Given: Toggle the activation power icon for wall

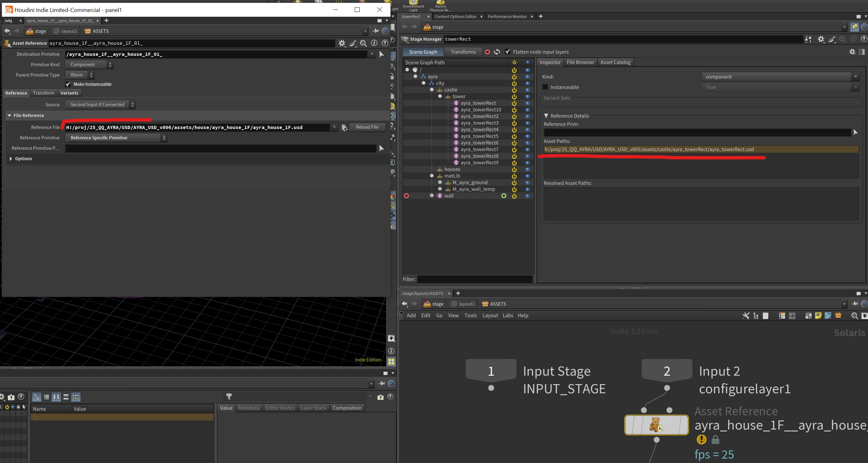Looking at the screenshot, I should pyautogui.click(x=514, y=196).
